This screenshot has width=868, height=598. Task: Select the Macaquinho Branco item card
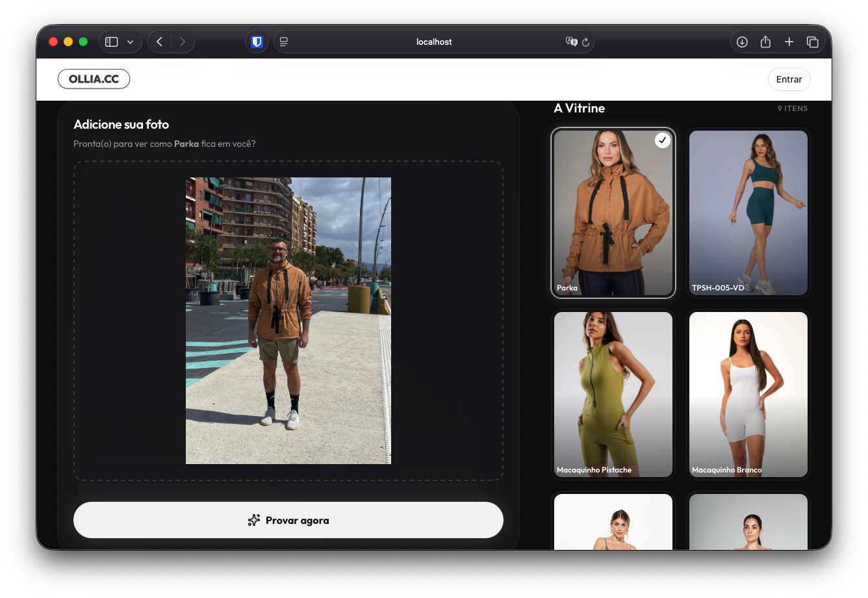pos(748,395)
